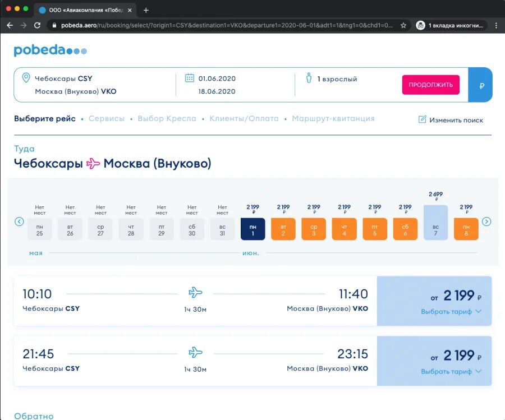Open the Клиенты/Оплата step
The height and width of the screenshot is (420, 505).
pyautogui.click(x=244, y=119)
